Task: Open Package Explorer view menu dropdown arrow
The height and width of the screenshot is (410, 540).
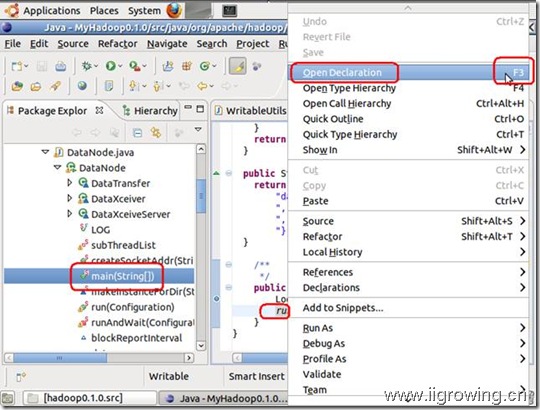Action: click(x=198, y=130)
